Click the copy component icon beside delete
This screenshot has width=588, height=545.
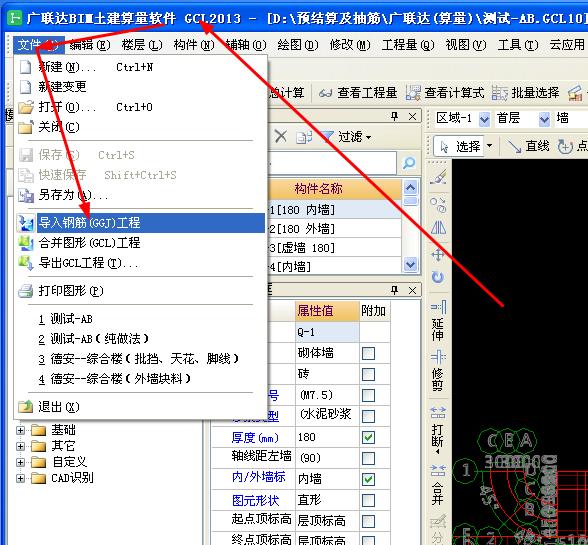click(304, 137)
